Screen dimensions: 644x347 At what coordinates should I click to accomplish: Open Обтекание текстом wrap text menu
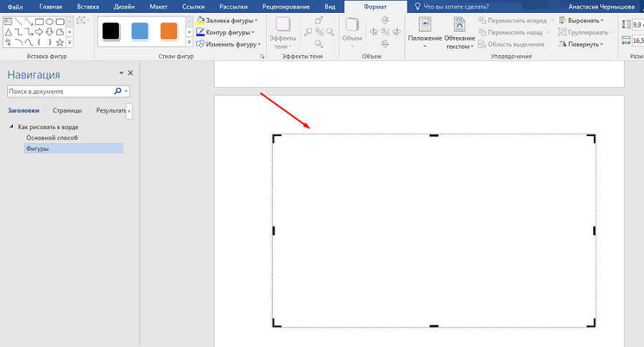point(459,32)
